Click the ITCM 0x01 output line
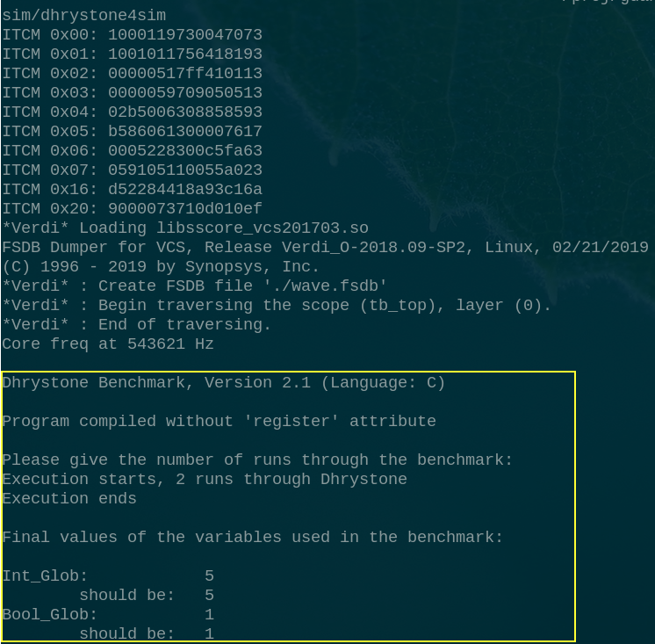 132,54
